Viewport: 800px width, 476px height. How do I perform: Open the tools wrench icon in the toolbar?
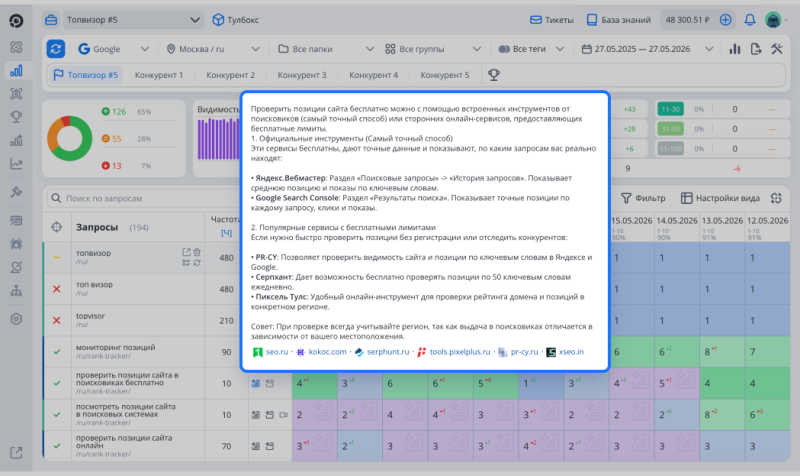[x=777, y=49]
